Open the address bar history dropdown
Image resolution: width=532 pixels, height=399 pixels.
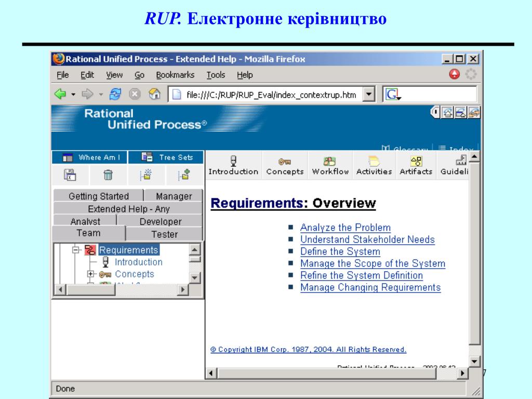369,95
